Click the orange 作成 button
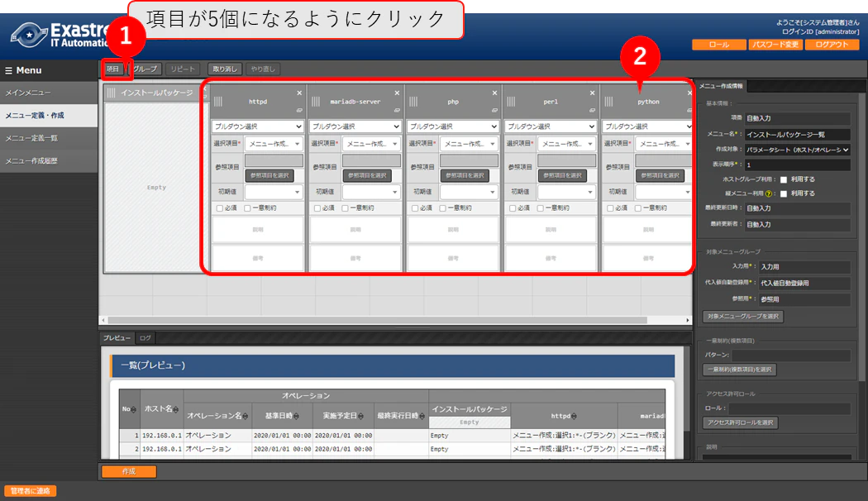This screenshot has height=501, width=868. click(x=129, y=472)
